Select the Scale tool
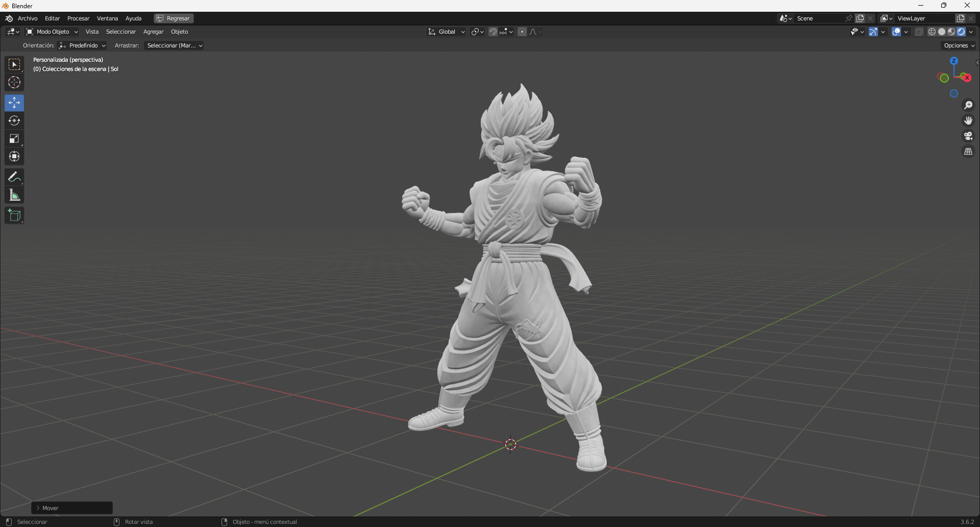The width and height of the screenshot is (980, 527). click(x=14, y=138)
